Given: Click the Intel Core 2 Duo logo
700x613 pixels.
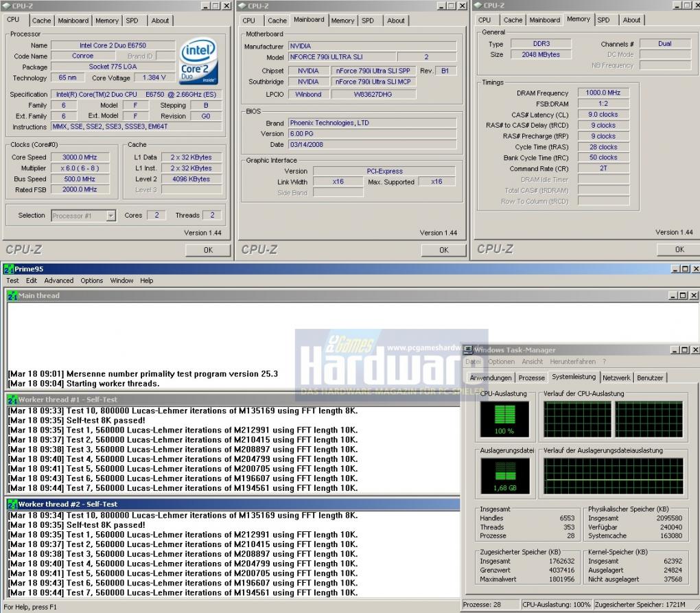Looking at the screenshot, I should 198,61.
